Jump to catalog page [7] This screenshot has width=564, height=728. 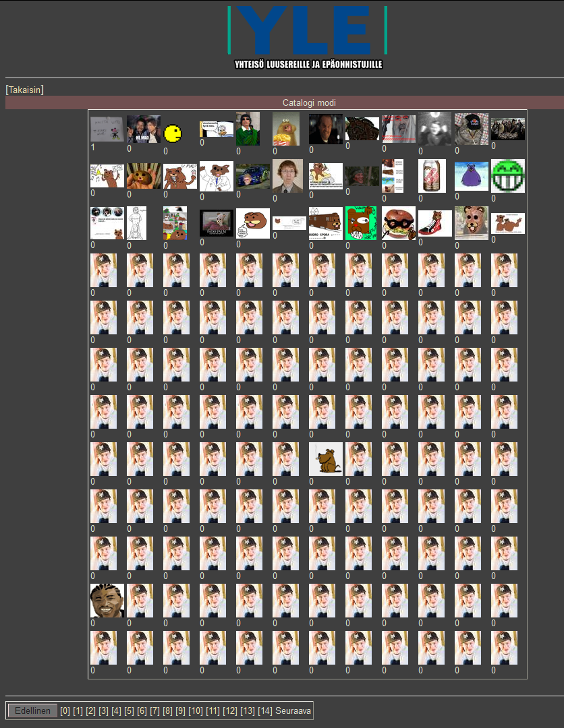[154, 711]
